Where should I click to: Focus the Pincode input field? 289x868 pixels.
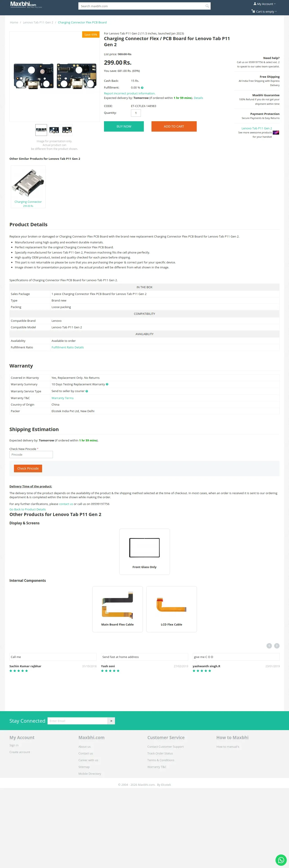(x=31, y=455)
